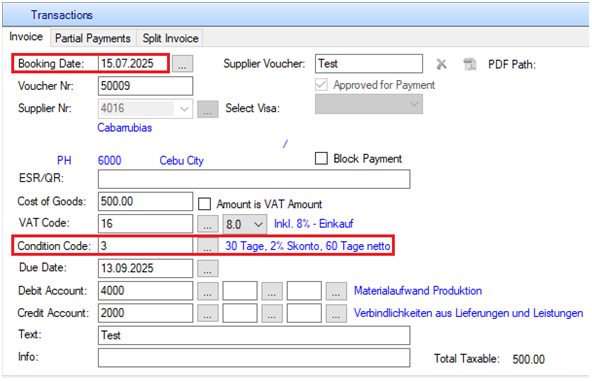Click the Booking Date field 15.07.2025
Screen dimensions: 592x381
pyautogui.click(x=133, y=63)
